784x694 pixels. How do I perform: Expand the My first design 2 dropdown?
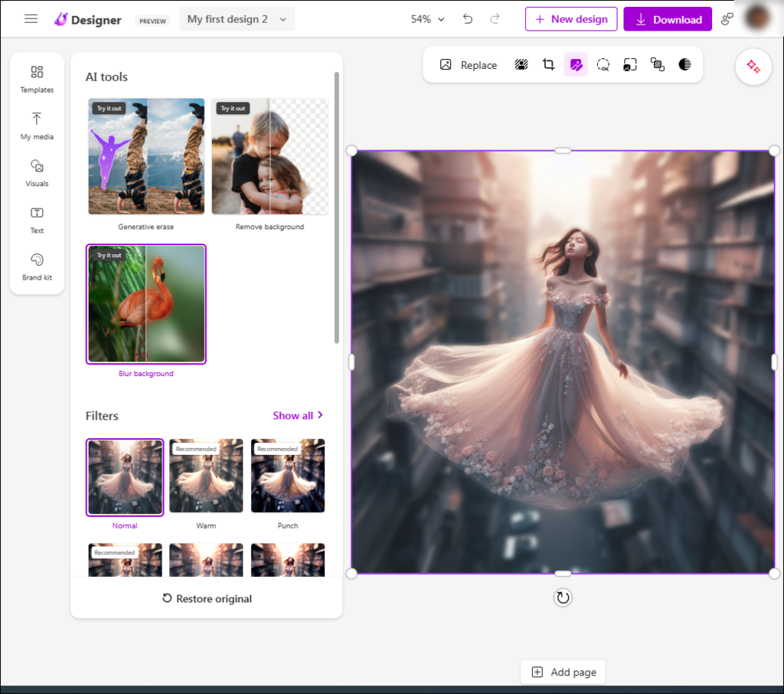pos(237,19)
